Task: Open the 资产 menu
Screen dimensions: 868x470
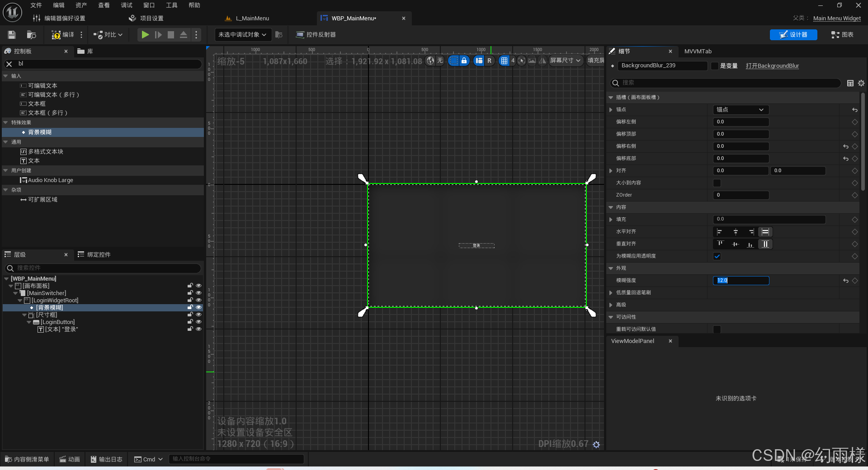Action: click(x=81, y=5)
